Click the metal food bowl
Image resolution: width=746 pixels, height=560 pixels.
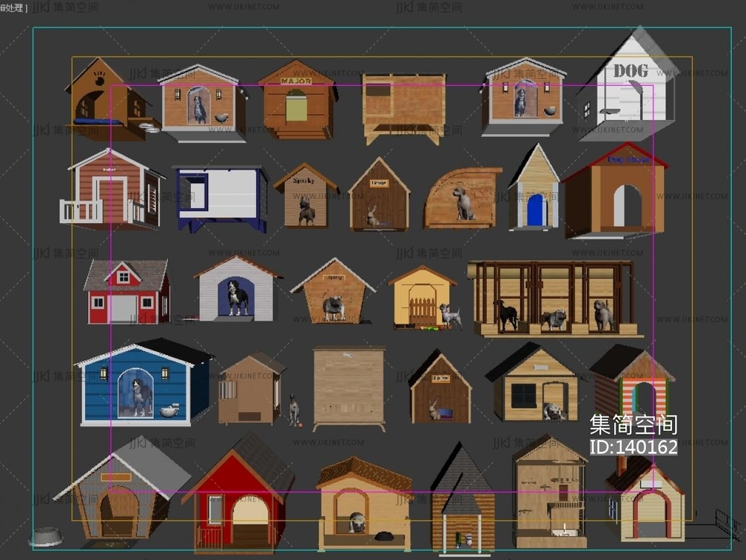(x=46, y=537)
